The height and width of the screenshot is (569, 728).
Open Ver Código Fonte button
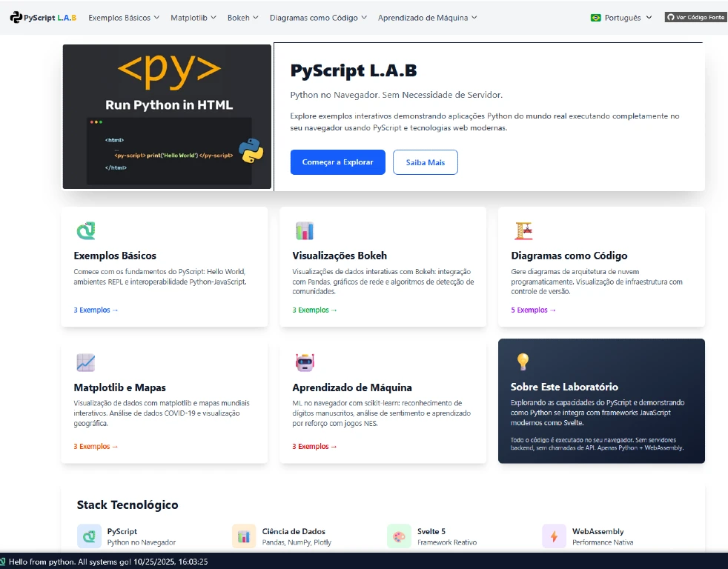(x=696, y=17)
